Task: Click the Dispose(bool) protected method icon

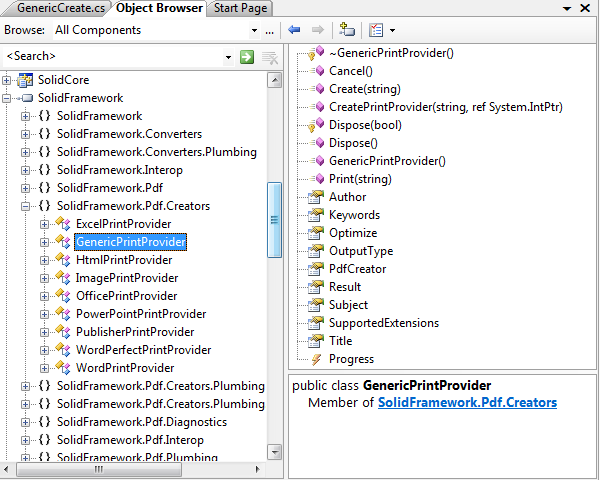Action: tap(316, 125)
